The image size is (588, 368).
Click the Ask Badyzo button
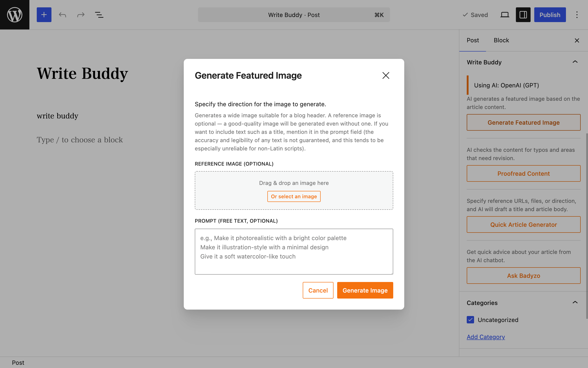coord(524,276)
